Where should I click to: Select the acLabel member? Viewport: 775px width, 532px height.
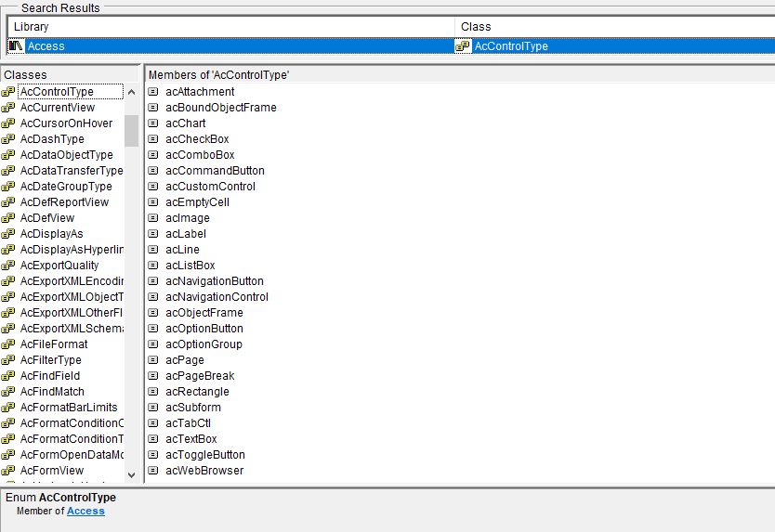[x=185, y=234]
